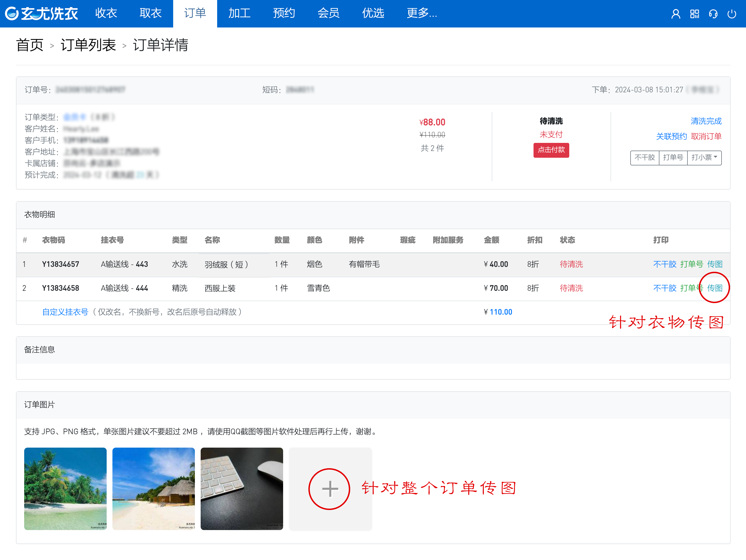The image size is (746, 560).
Task: Click the 玄尤洗衣 logo
Action: [42, 13]
